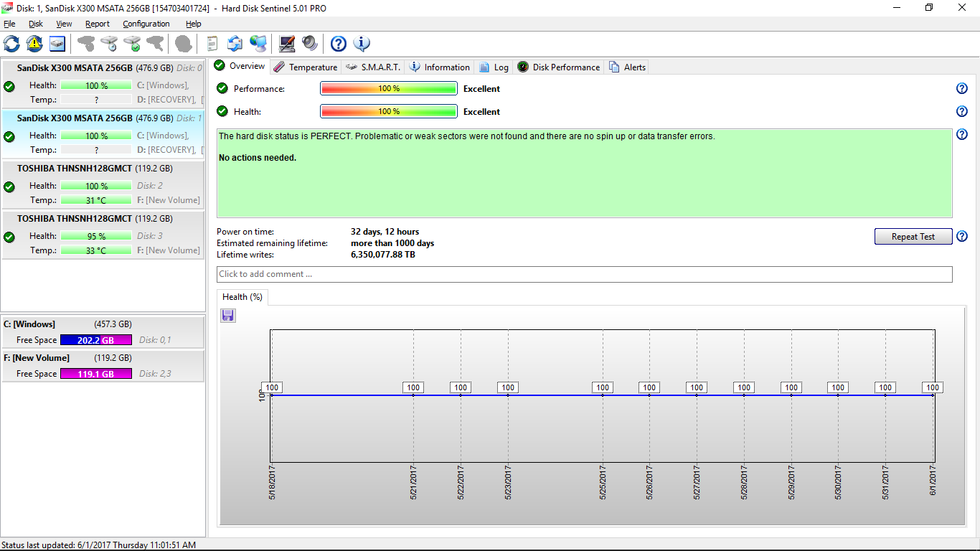
Task: Select SanDisk X300 MSATA Disk 0 entry
Action: click(x=103, y=84)
